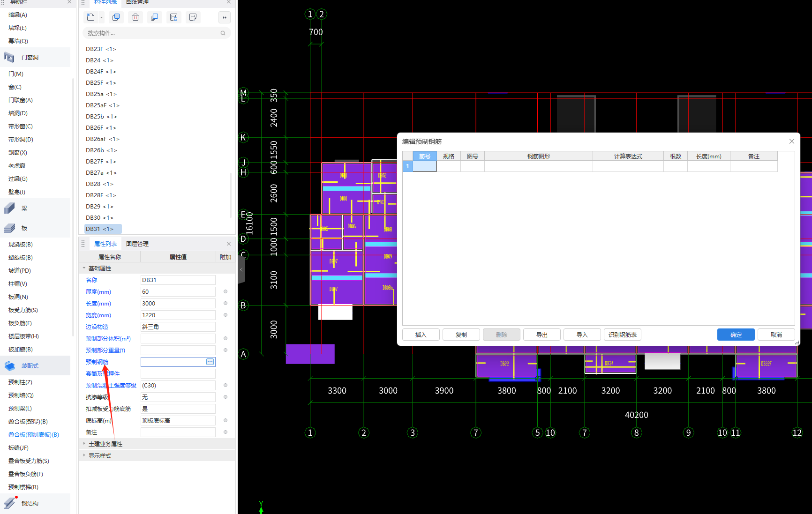This screenshot has width=812, height=514.
Task: Toggle the 宽度(mm) additional radio
Action: [226, 315]
